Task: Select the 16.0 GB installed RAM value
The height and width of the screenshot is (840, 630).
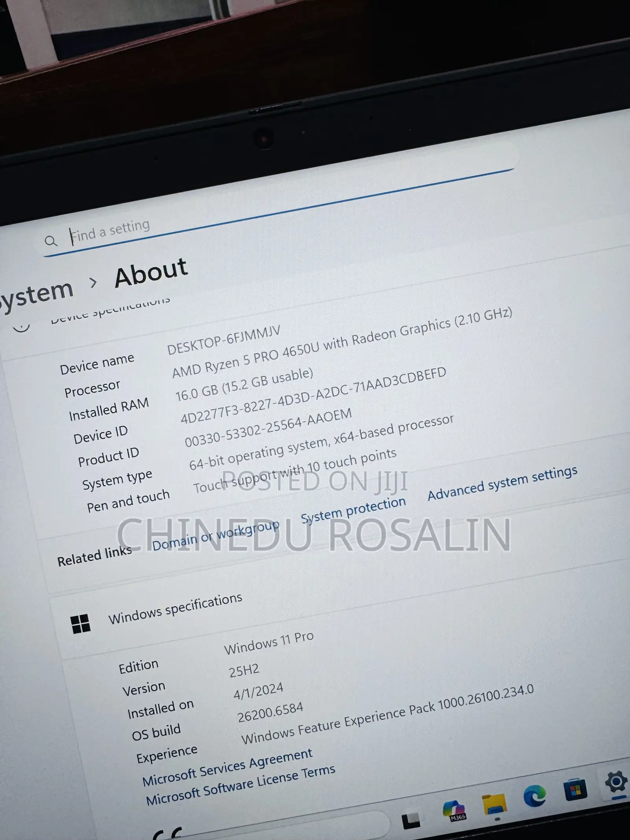Action: point(244,385)
